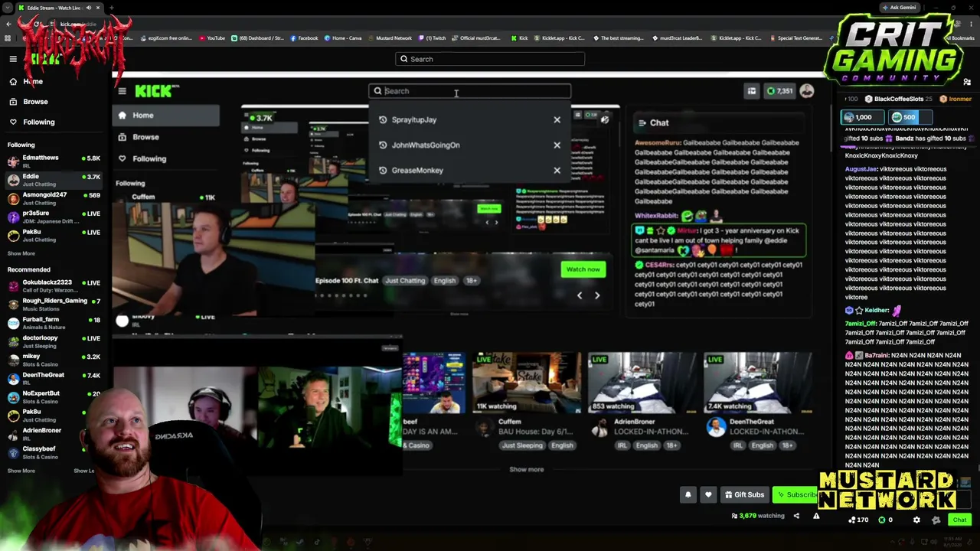Open Gokublackz2323 recommended channel
980x551 pixels.
54,285
